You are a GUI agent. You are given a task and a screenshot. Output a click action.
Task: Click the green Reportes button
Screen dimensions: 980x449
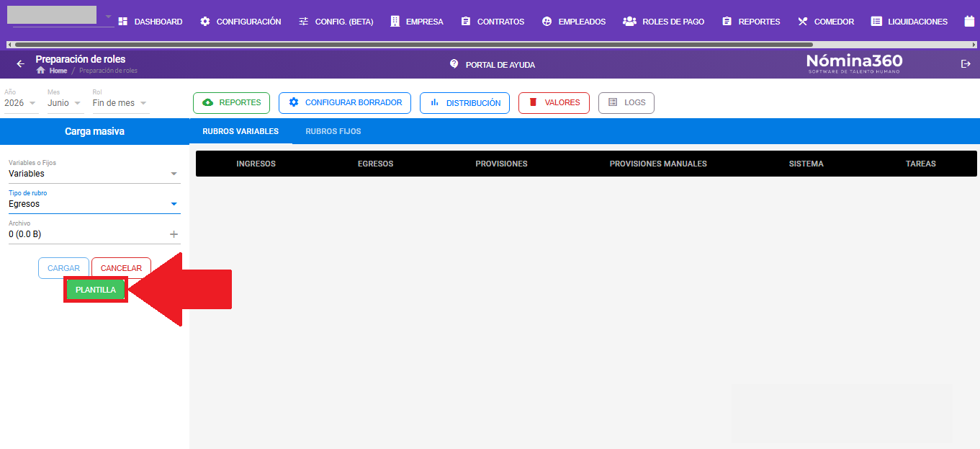point(231,103)
